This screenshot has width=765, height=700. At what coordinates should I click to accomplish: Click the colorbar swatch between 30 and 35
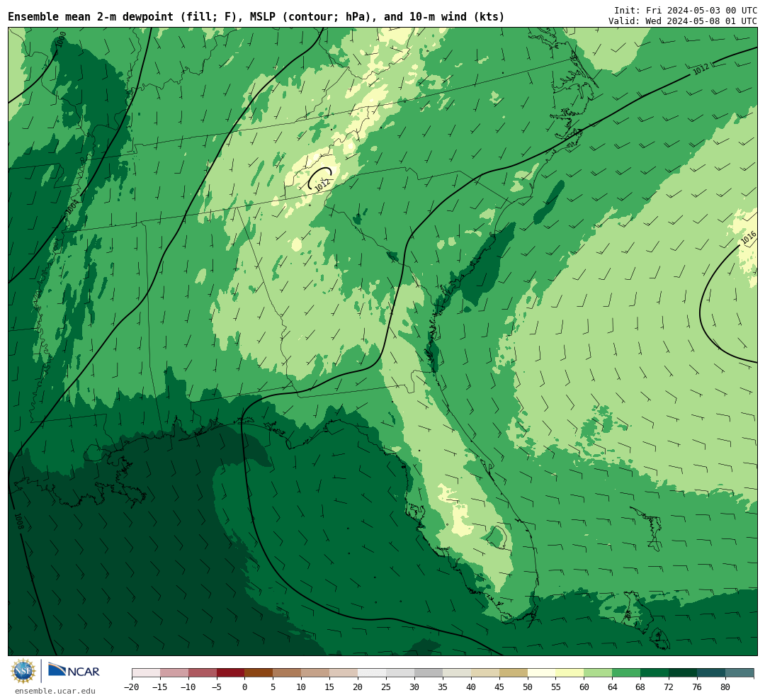point(429,673)
